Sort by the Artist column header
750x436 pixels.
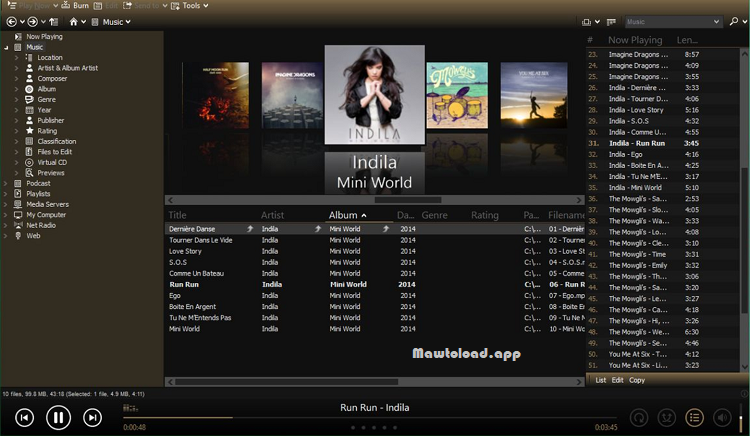pos(272,215)
